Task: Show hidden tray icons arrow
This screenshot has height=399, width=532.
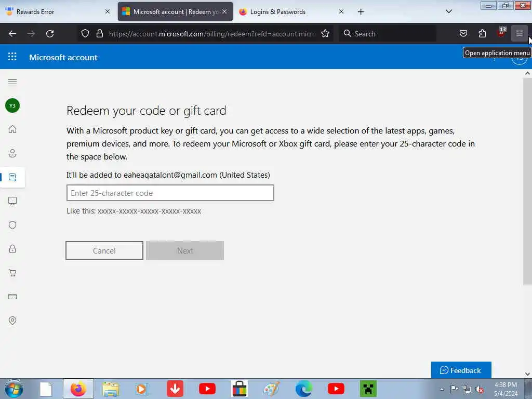Action: (x=442, y=390)
